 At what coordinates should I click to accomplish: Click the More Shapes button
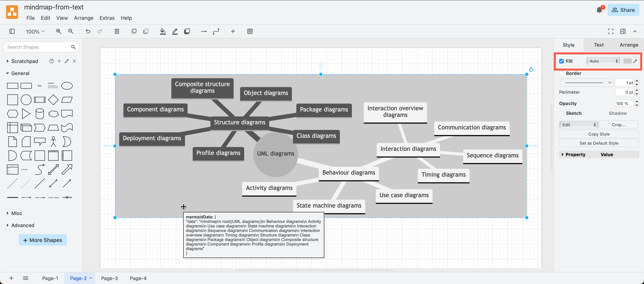tap(42, 240)
